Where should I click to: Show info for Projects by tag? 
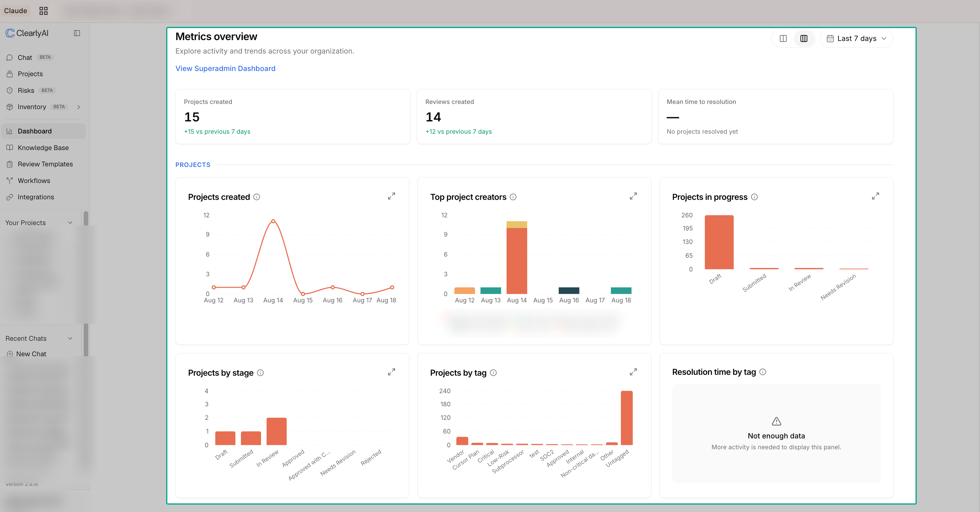pos(493,373)
